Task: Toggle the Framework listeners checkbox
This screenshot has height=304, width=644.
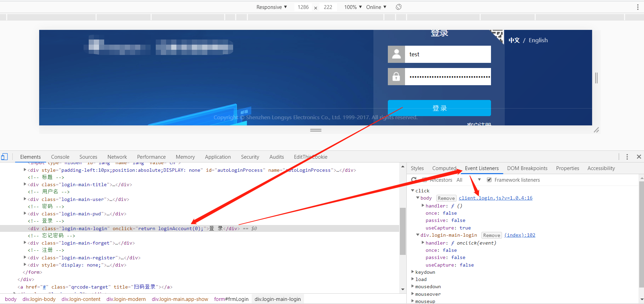Action: pos(489,180)
